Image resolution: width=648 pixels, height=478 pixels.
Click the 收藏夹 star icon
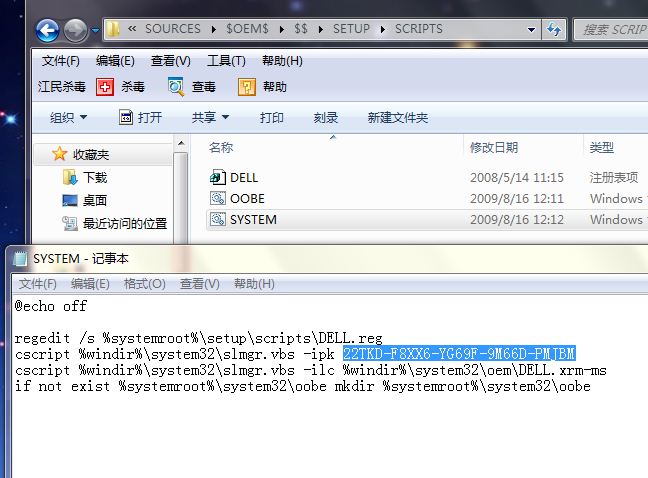(60, 154)
